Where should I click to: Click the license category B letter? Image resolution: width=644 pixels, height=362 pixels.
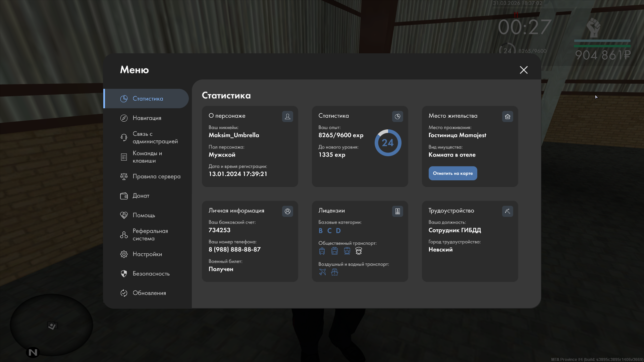click(321, 231)
